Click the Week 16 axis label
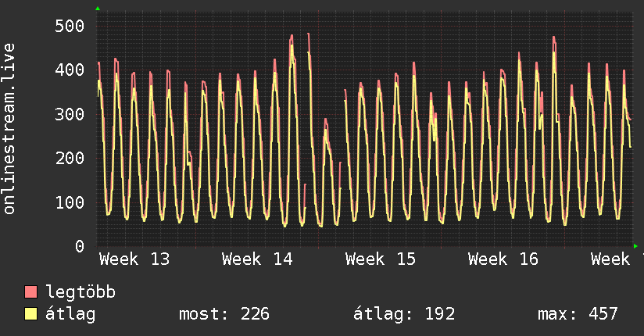The image size is (644, 336). (x=503, y=259)
